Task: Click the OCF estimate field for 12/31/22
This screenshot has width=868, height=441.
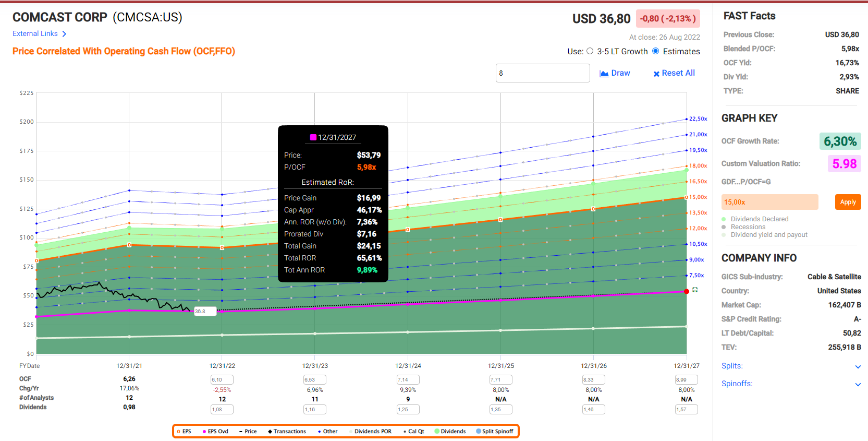Action: [222, 380]
